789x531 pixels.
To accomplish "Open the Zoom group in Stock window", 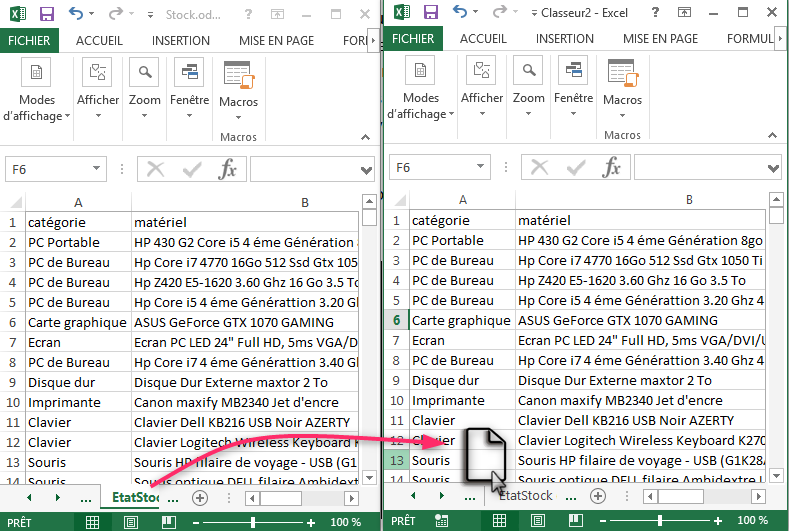I will pyautogui.click(x=144, y=89).
